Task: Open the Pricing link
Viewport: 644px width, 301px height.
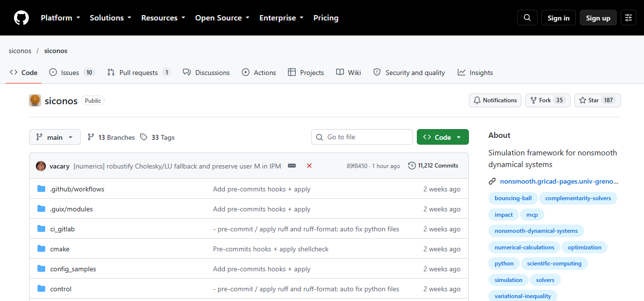Action: click(x=326, y=18)
